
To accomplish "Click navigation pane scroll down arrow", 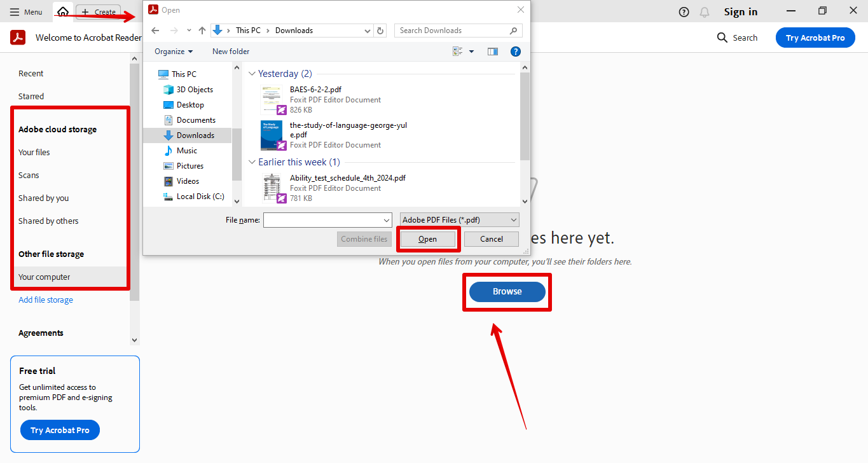I will click(x=237, y=201).
